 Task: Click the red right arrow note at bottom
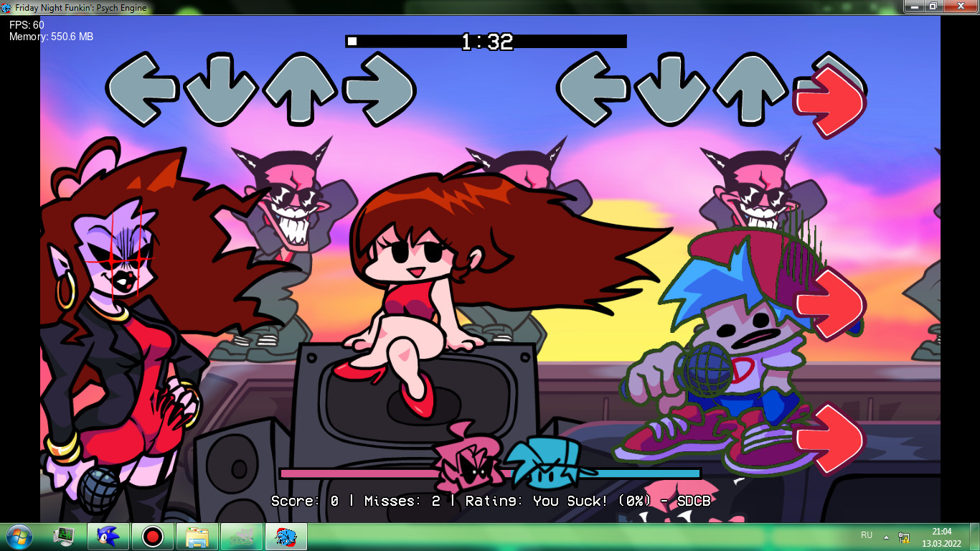(829, 438)
